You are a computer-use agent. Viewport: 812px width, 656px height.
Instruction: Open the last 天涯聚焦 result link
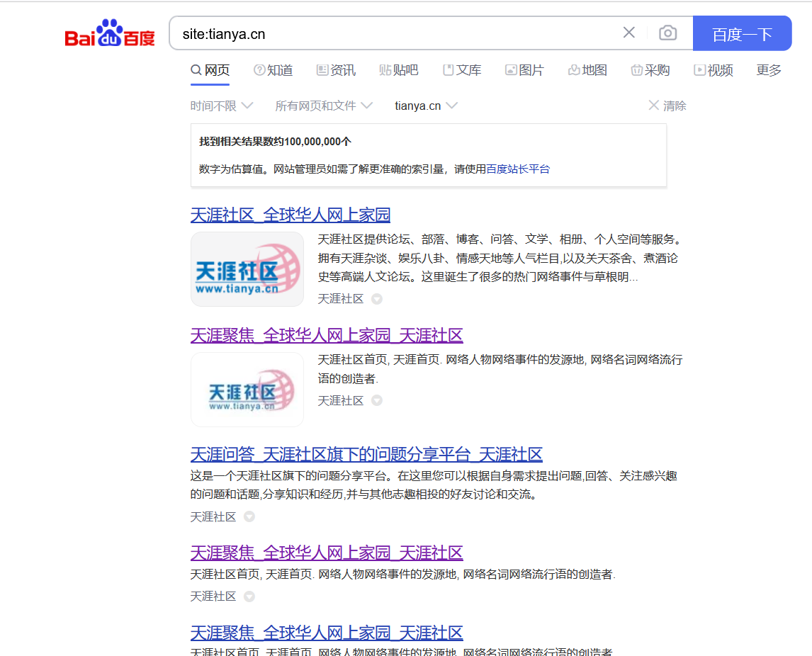pyautogui.click(x=326, y=633)
